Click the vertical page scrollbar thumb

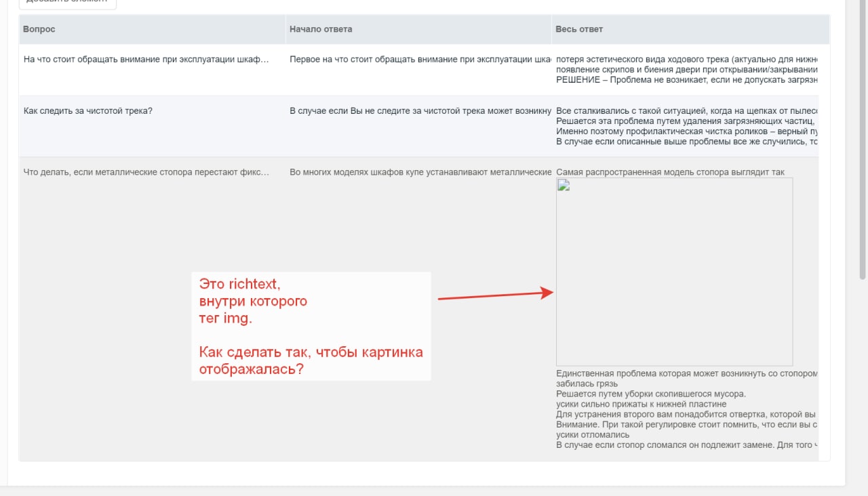pos(863,139)
